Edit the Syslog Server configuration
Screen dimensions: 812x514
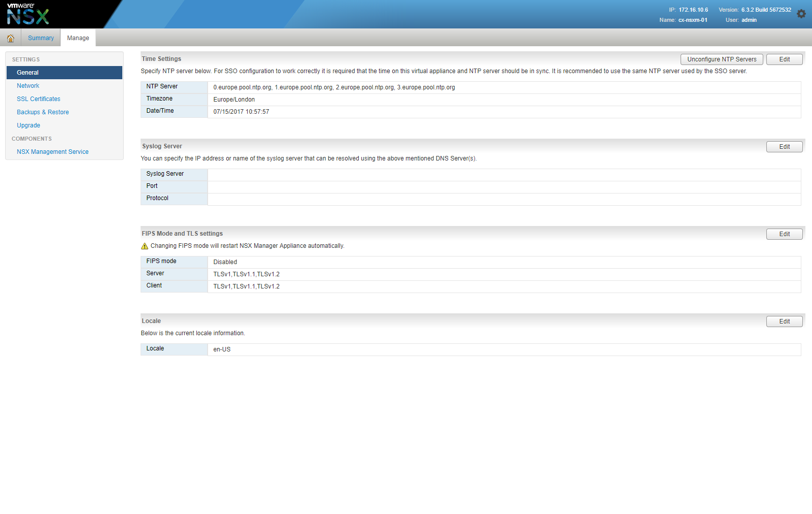point(784,147)
